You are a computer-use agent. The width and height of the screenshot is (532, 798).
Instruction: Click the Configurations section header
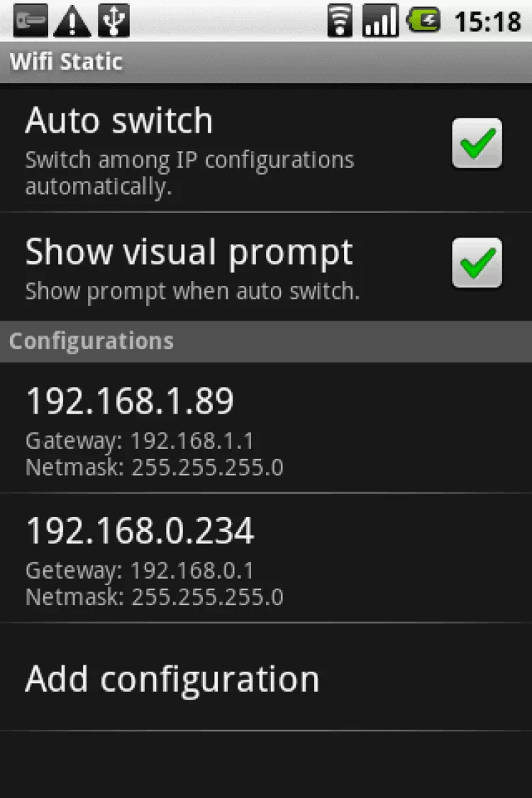click(92, 341)
